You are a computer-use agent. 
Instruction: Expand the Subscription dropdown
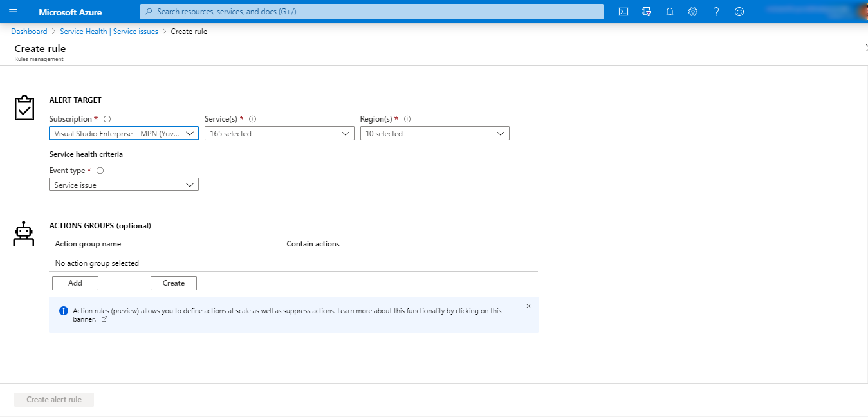124,133
